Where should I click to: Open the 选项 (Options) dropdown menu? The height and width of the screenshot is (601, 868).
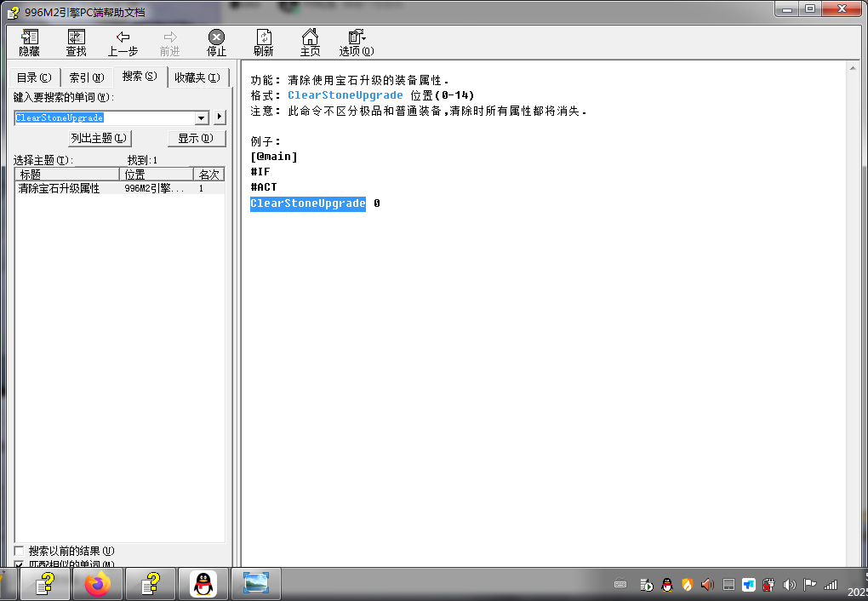click(x=357, y=42)
